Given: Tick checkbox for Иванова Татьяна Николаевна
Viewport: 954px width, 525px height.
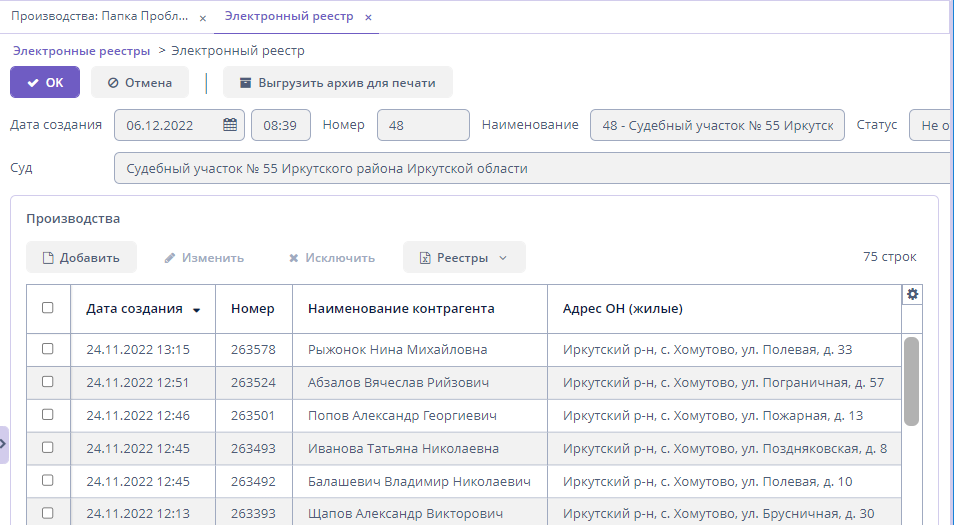Looking at the screenshot, I should 48,448.
